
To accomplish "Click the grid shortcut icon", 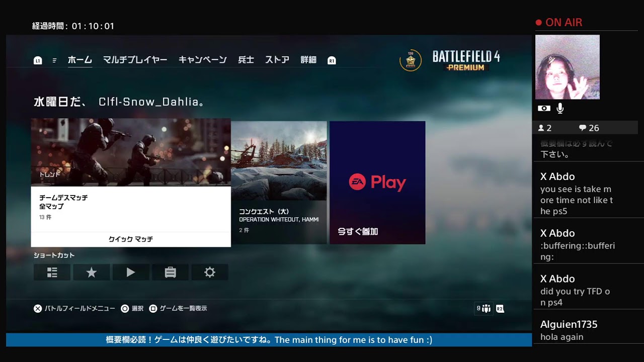I will point(52,273).
